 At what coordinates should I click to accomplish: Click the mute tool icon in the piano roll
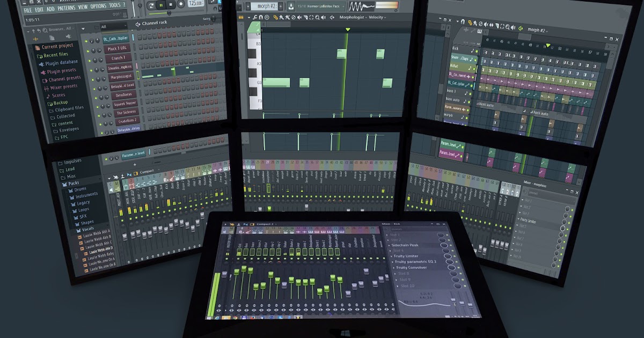[x=299, y=17]
